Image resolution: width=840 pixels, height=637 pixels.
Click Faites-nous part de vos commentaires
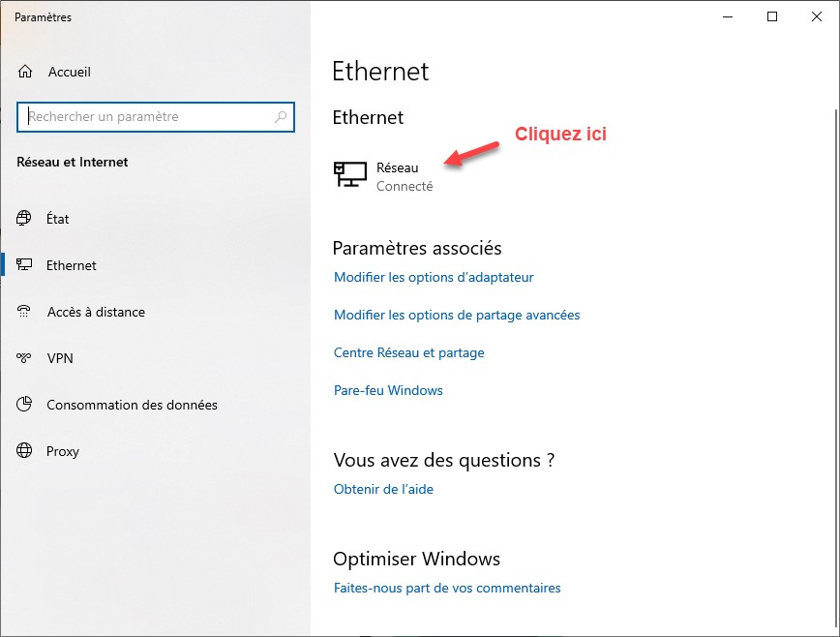coord(447,588)
